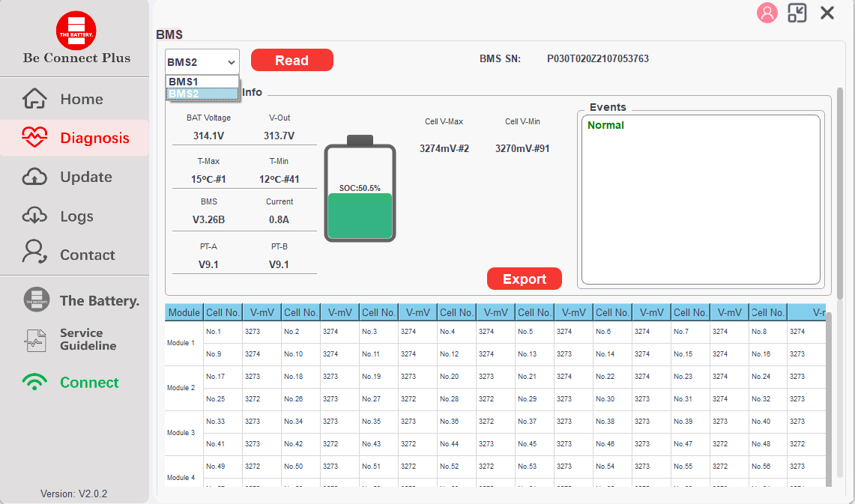Click Cell V-Max value 3274mV-#2
This screenshot has width=855, height=504.
point(444,148)
